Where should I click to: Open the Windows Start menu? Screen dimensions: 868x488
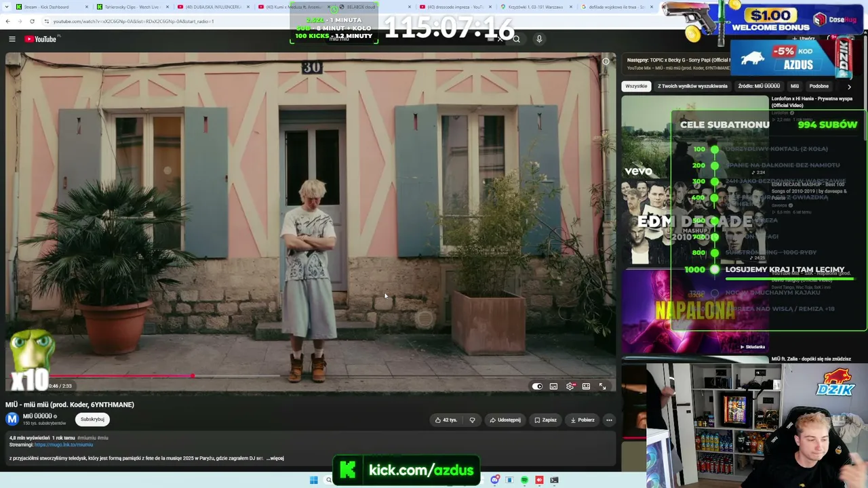pyautogui.click(x=313, y=480)
